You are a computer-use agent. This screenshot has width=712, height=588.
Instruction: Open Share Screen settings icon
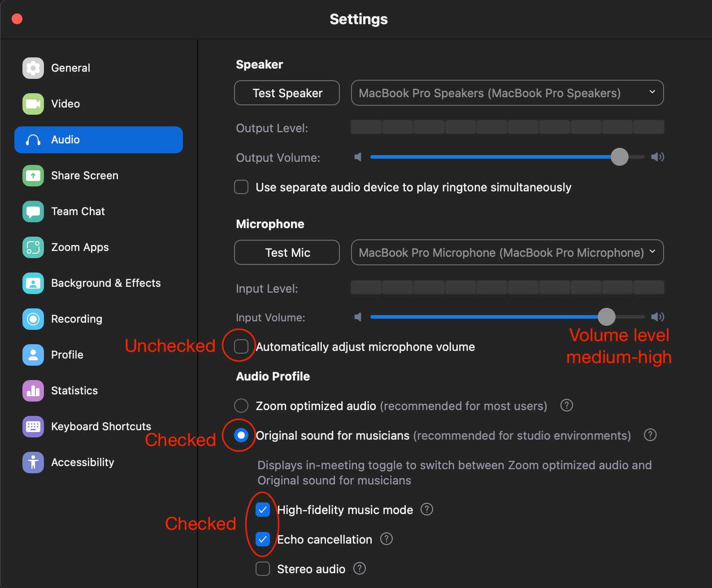pos(33,175)
